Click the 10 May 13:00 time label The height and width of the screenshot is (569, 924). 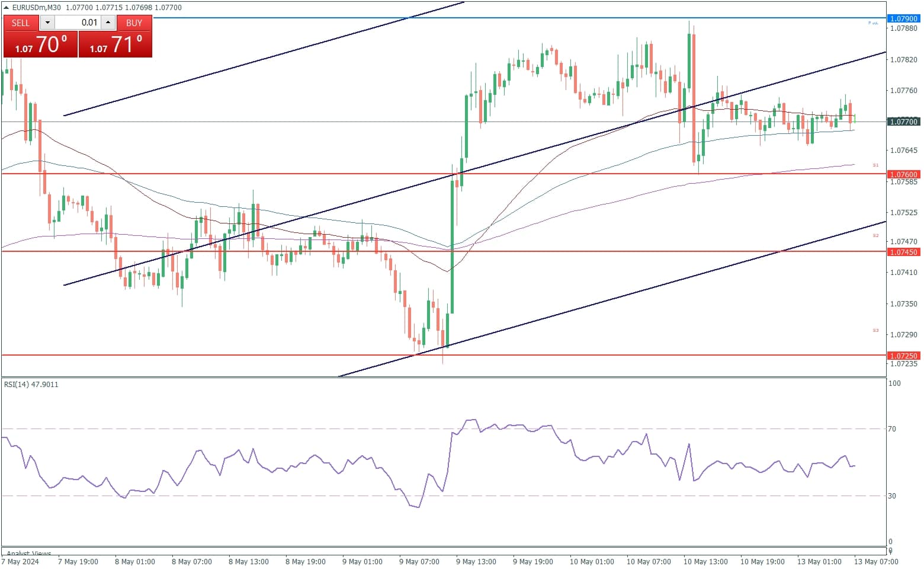(x=705, y=561)
